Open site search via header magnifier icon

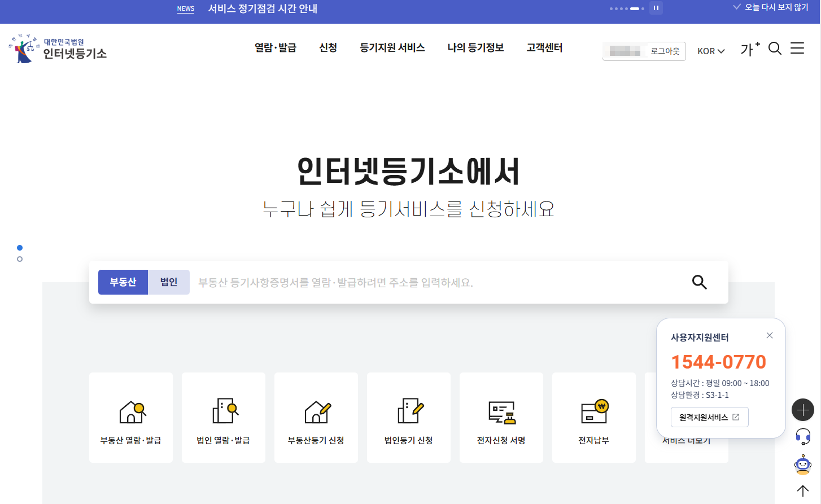(x=775, y=49)
